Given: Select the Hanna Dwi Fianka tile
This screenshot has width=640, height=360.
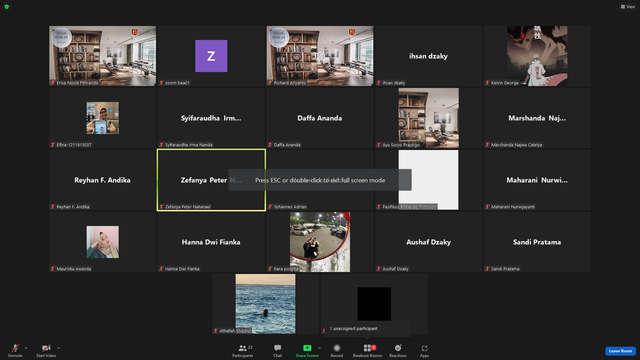Looking at the screenshot, I should (x=211, y=242).
